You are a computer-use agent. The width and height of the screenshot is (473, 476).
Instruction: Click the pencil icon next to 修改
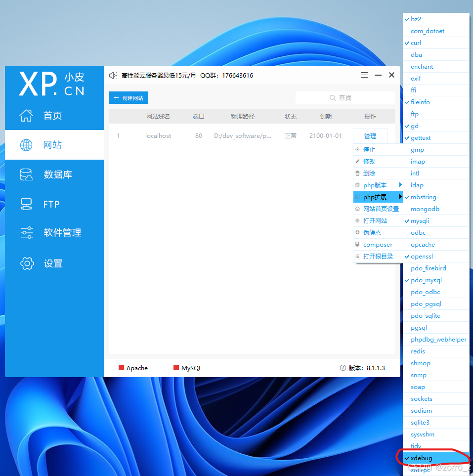click(358, 161)
